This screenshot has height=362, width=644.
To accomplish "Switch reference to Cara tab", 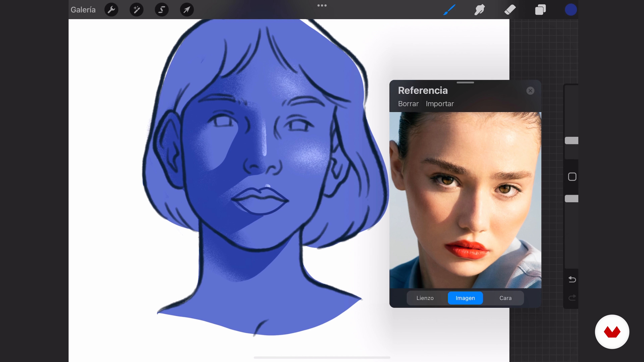I will click(505, 298).
